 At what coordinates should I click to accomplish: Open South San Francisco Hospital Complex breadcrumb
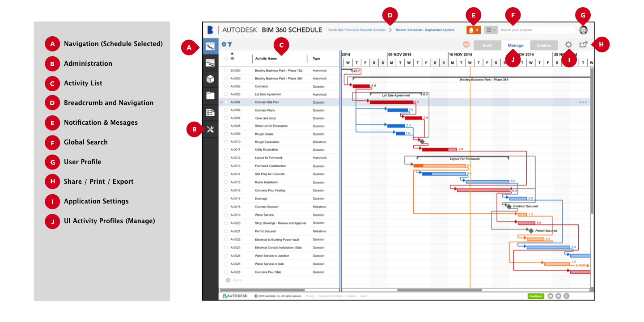[357, 30]
